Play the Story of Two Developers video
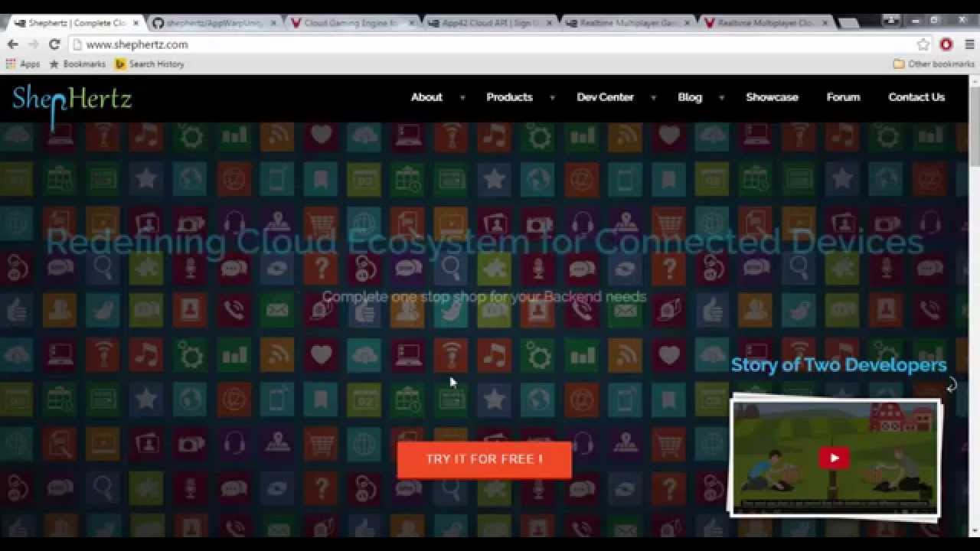The image size is (980, 551). [x=835, y=458]
